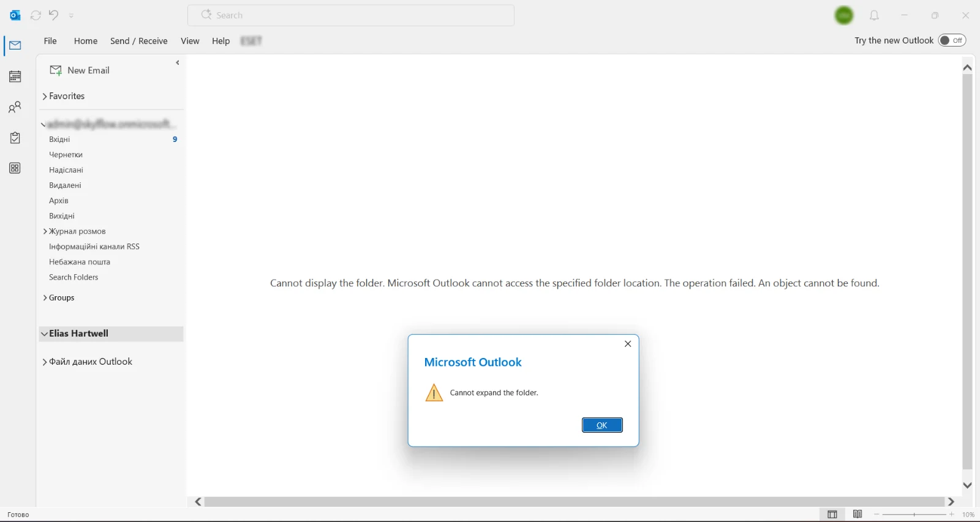Viewport: 980px width, 522px height.
Task: Collapse the folder pane with arrow
Action: [178, 62]
